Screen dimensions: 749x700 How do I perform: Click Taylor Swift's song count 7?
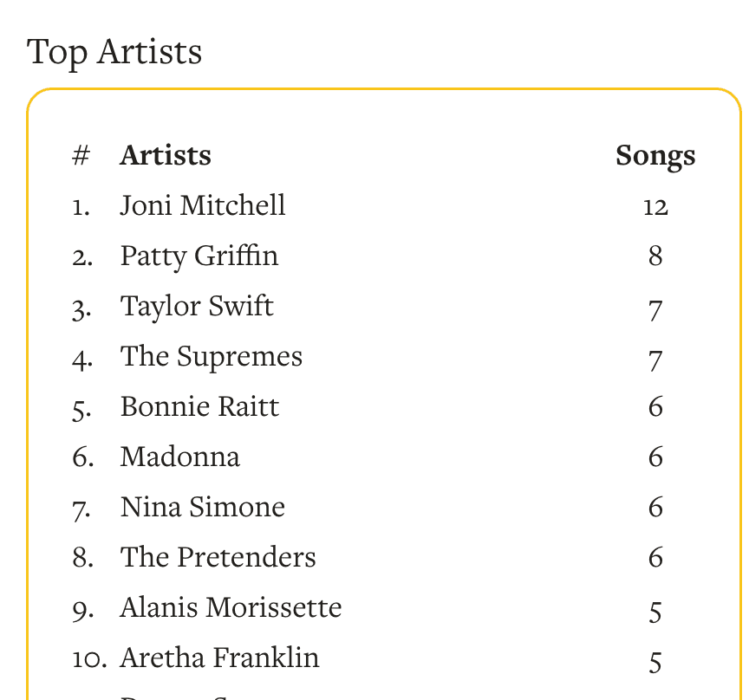655,309
